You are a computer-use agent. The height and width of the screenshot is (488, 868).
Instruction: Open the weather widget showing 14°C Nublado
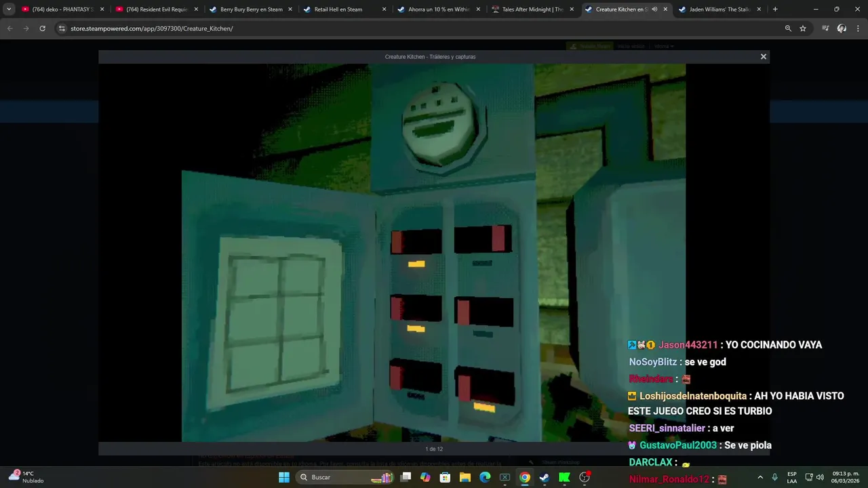pos(26,476)
